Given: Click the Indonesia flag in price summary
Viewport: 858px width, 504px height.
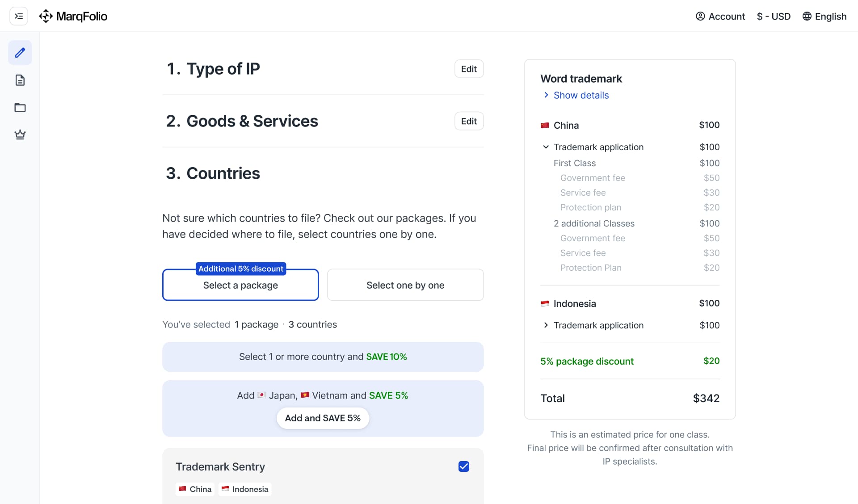Looking at the screenshot, I should pyautogui.click(x=545, y=304).
